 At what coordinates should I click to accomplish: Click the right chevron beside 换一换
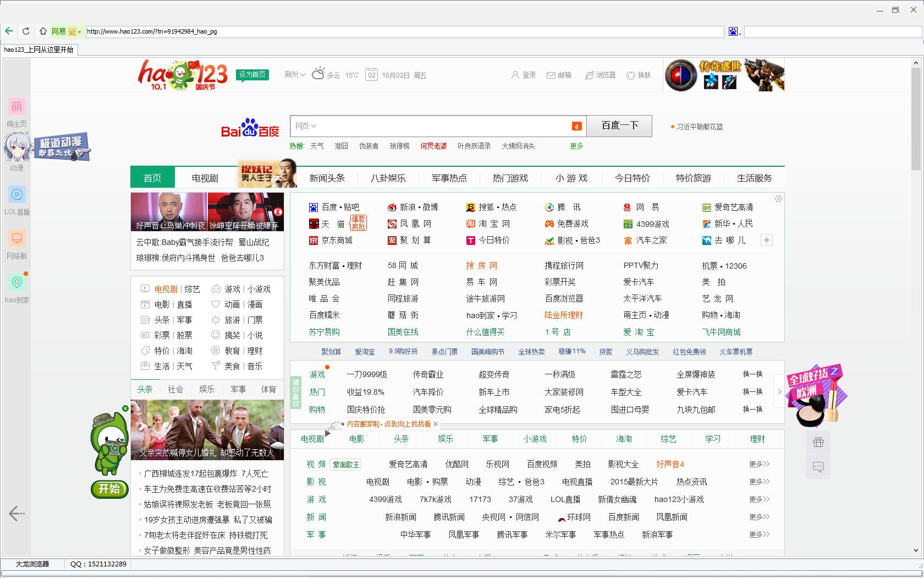pyautogui.click(x=779, y=391)
